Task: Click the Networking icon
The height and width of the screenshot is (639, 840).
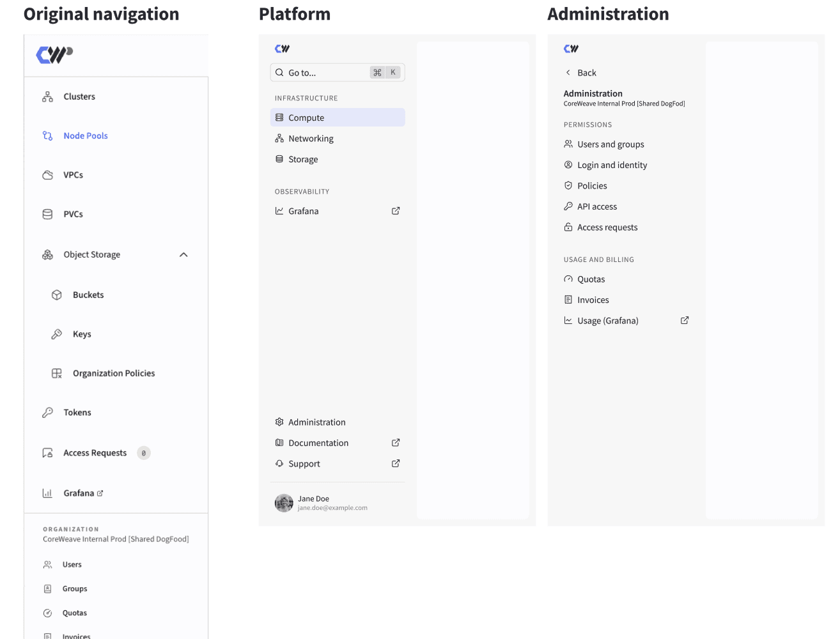Action: (x=279, y=138)
